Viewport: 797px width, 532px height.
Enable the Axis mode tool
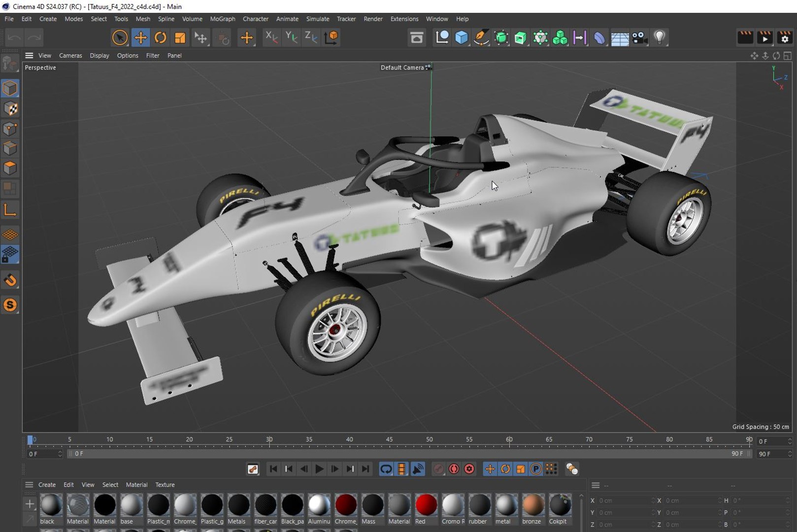tap(10, 210)
